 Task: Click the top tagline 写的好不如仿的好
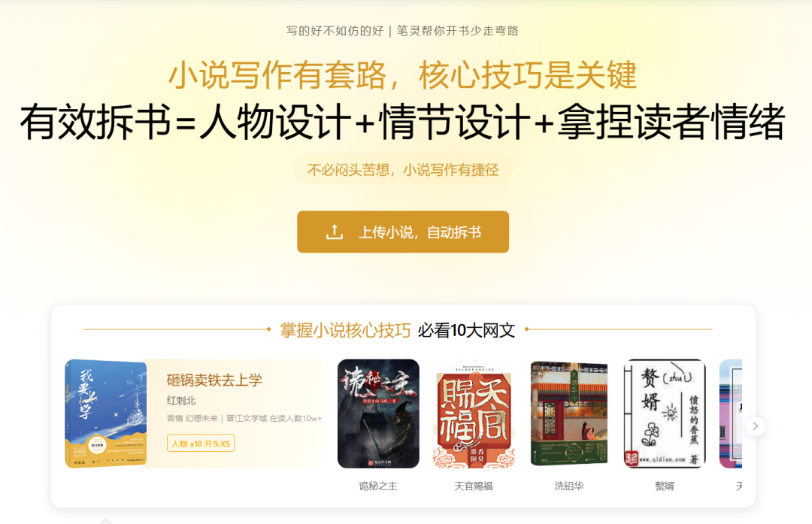click(x=335, y=31)
